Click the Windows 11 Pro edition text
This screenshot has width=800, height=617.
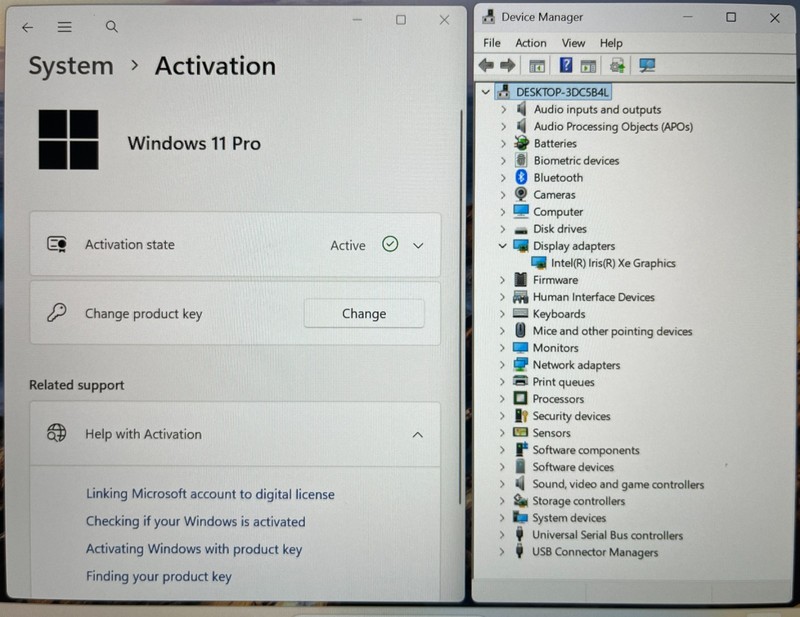point(194,143)
